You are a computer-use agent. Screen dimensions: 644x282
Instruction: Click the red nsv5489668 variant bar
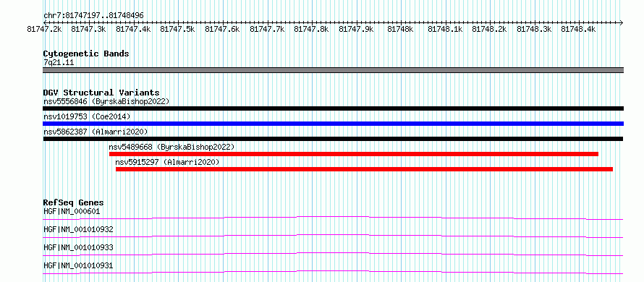[354, 154]
